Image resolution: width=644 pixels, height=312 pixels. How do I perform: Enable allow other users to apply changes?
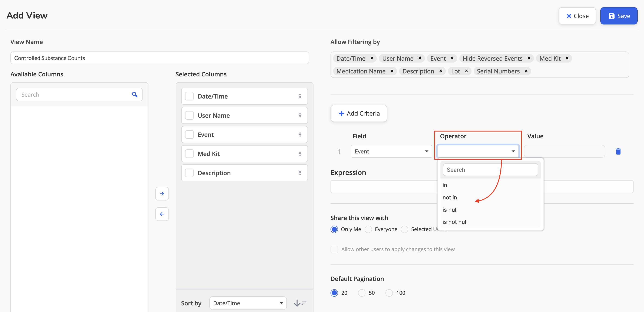tap(334, 249)
